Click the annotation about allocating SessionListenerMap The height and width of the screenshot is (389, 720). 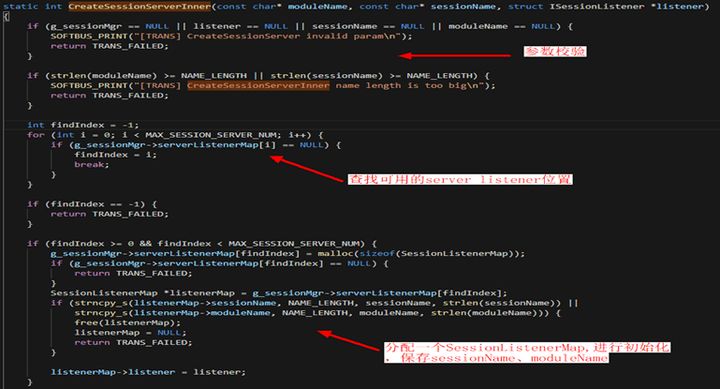click(527, 353)
